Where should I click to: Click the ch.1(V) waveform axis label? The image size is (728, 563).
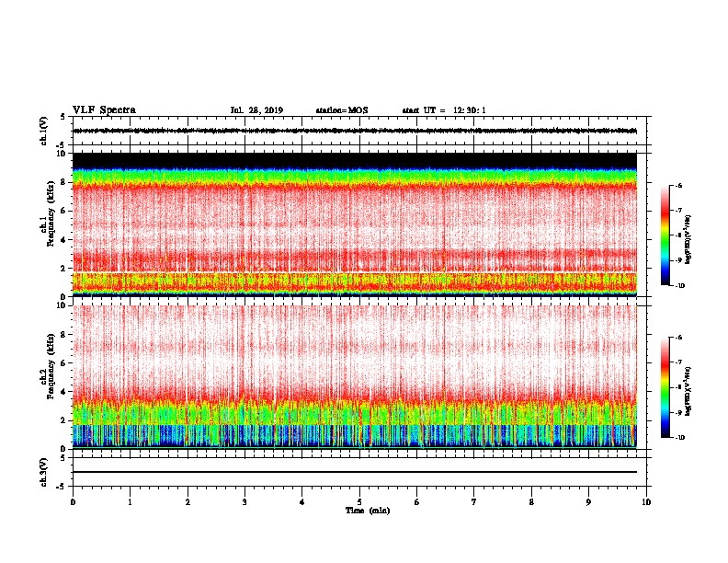click(x=43, y=131)
